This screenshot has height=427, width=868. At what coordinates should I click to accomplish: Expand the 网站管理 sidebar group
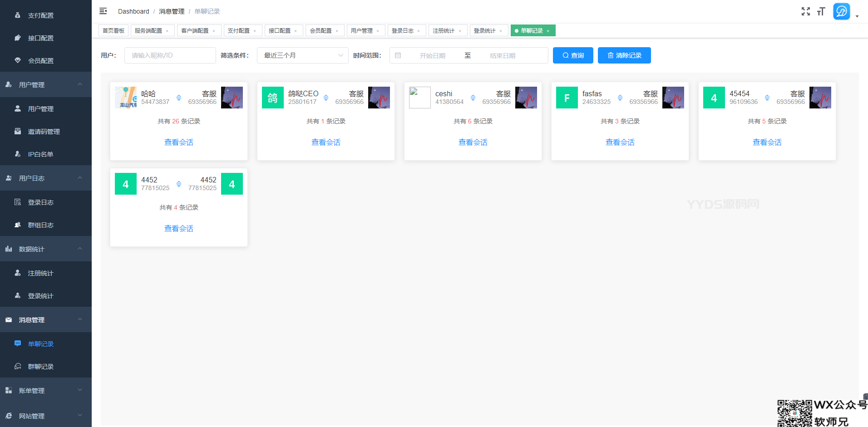(x=46, y=416)
